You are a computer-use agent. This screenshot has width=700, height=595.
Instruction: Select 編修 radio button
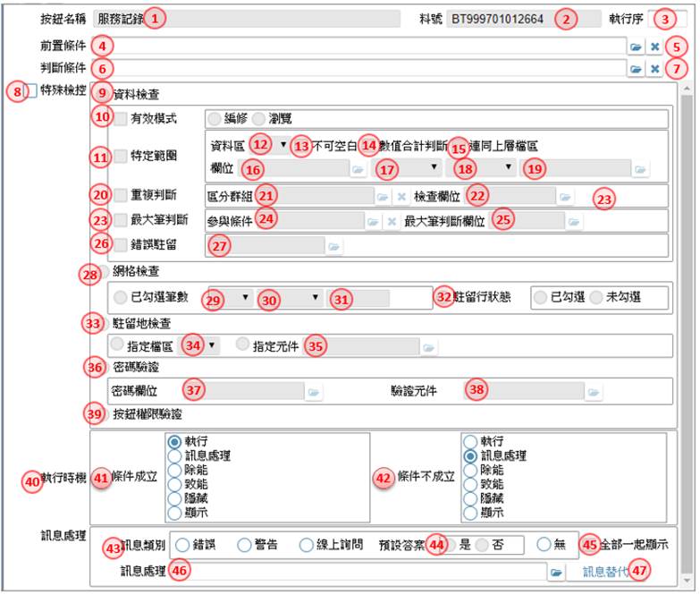[x=215, y=119]
